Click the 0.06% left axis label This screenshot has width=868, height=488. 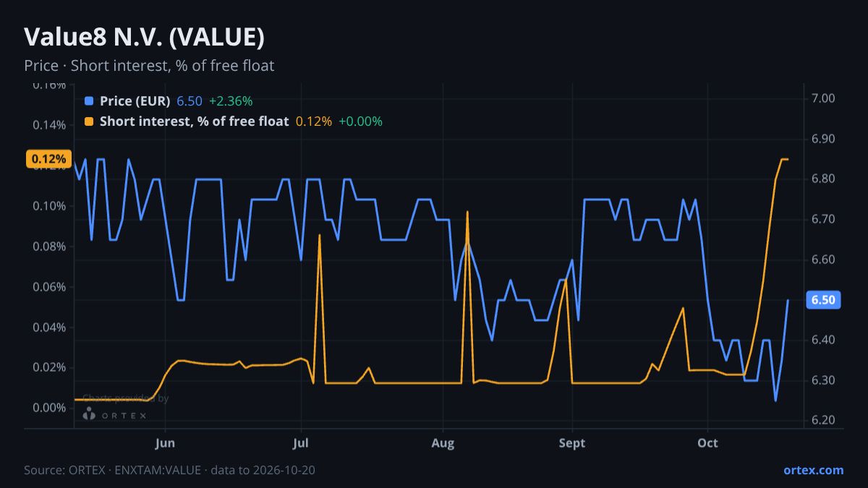(50, 287)
